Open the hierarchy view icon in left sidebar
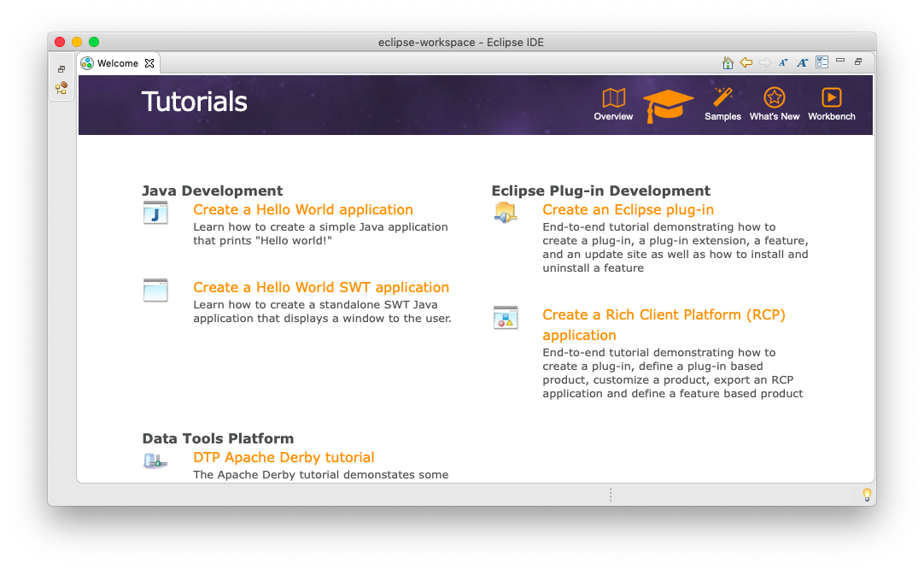The image size is (924, 569). pos(61,88)
